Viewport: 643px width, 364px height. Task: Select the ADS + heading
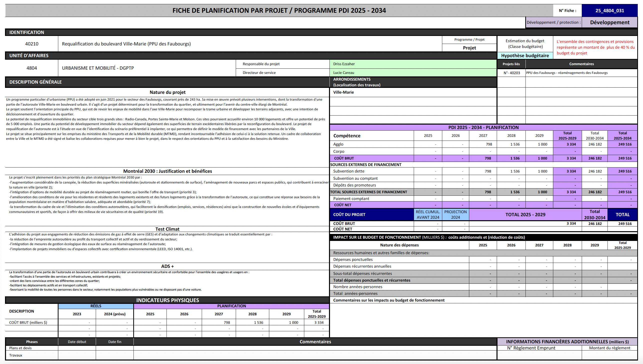(167, 266)
